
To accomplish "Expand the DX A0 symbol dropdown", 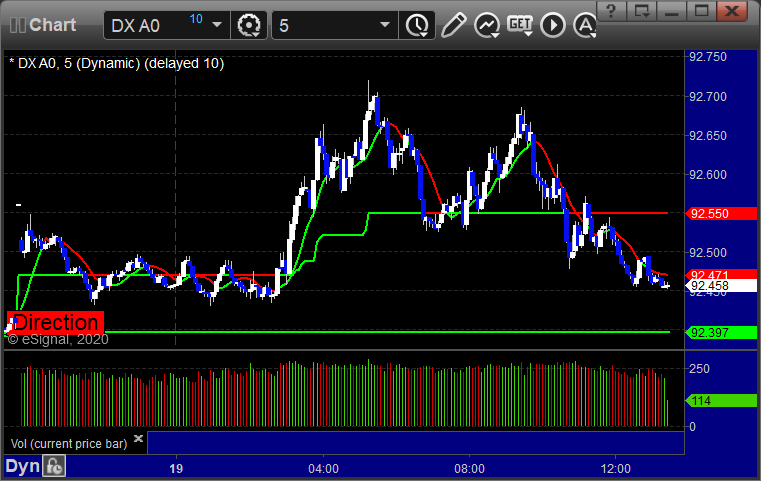I will 217,25.
